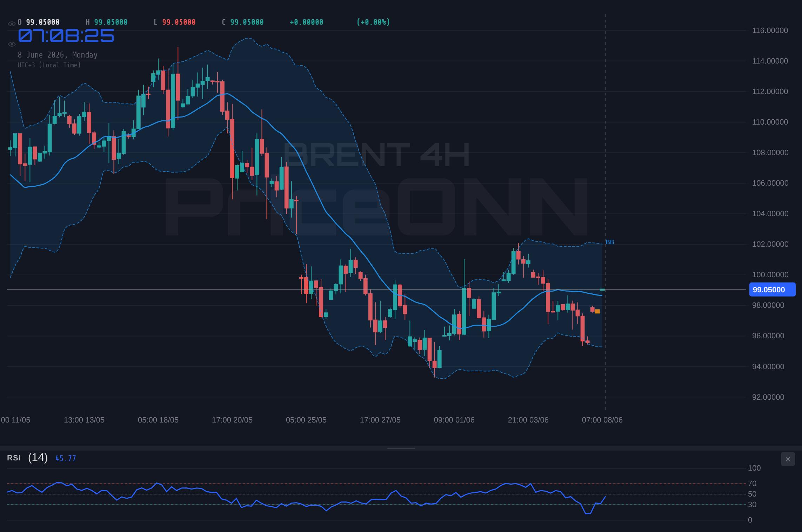Click the BB indicator label
Viewport: 802px width, 532px height.
[610, 242]
